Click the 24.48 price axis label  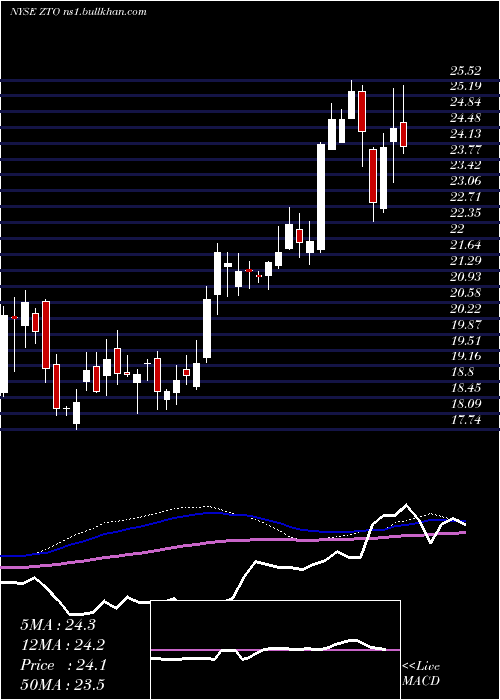click(x=466, y=118)
